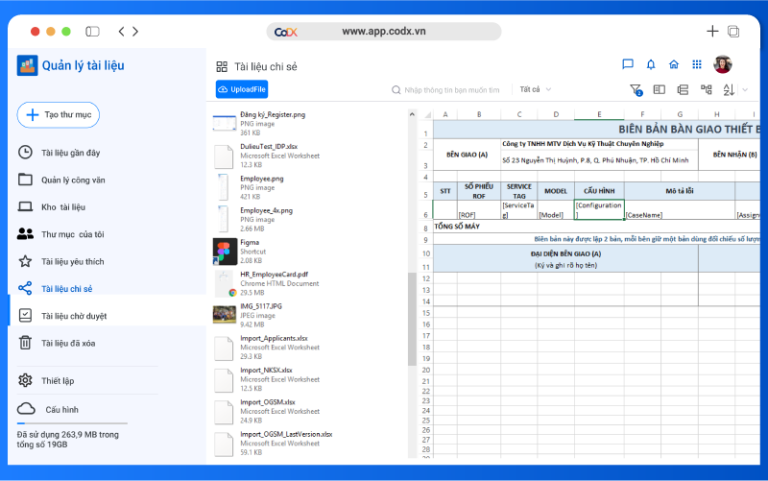Open the chat messages icon
768x481 pixels.
tap(628, 64)
